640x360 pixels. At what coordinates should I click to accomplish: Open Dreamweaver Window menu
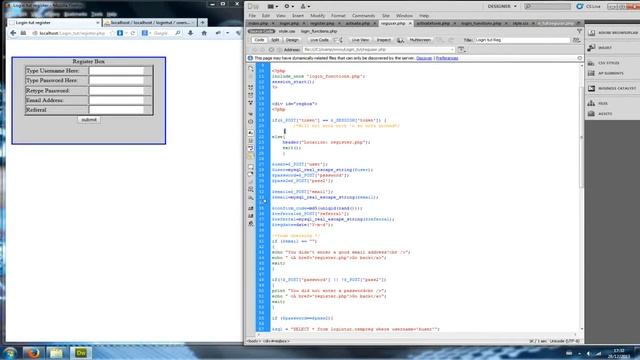[404, 16]
